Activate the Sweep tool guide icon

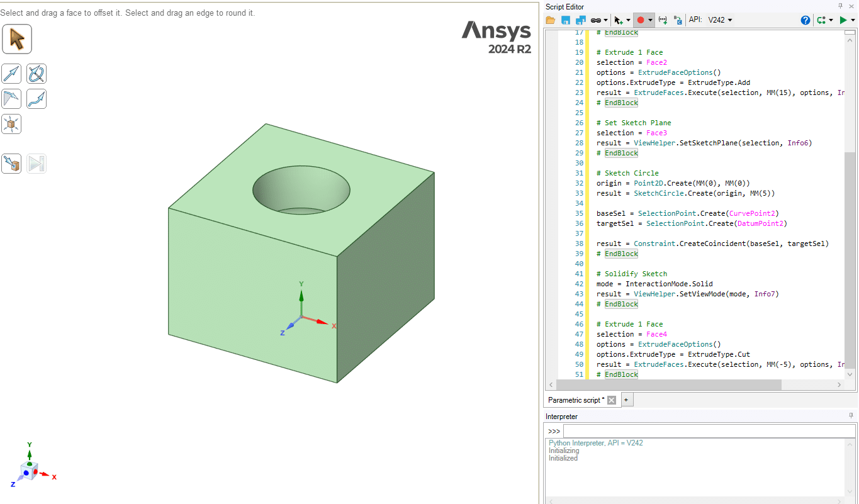(x=36, y=99)
